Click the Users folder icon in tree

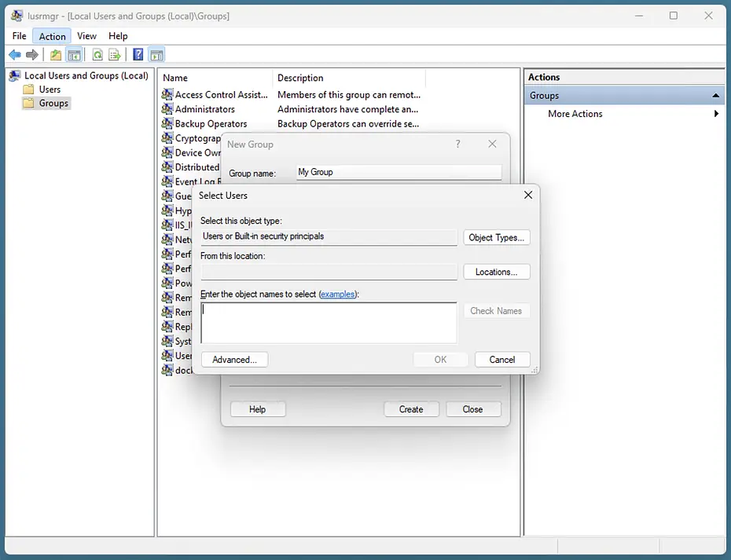click(x=29, y=89)
